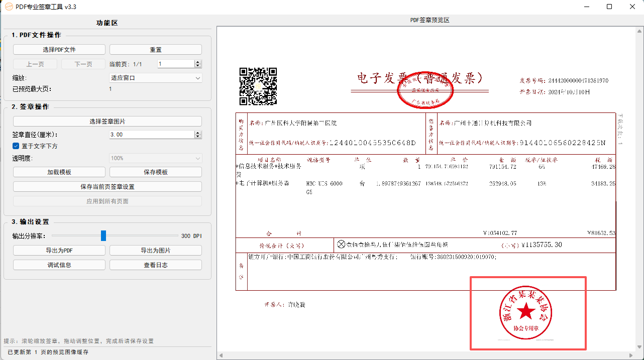Click the up arrow on 签章直径 stepper
The height and width of the screenshot is (360, 644).
198,132
